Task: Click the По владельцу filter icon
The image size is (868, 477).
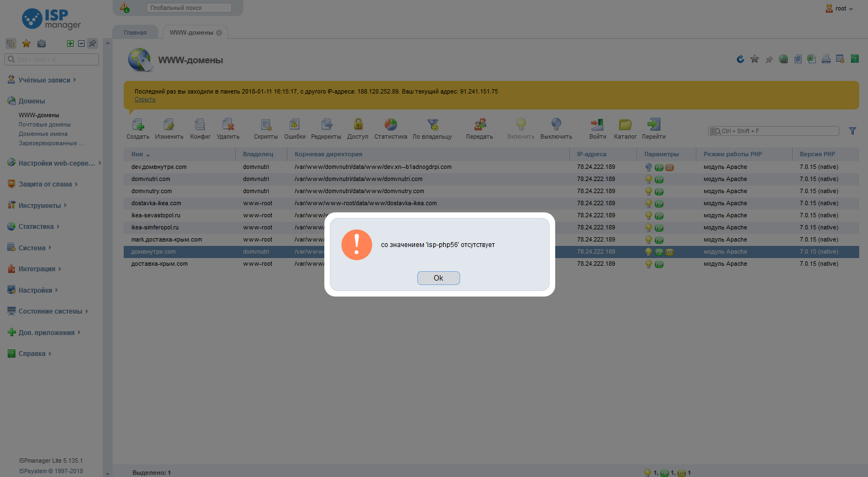Action: pyautogui.click(x=433, y=124)
